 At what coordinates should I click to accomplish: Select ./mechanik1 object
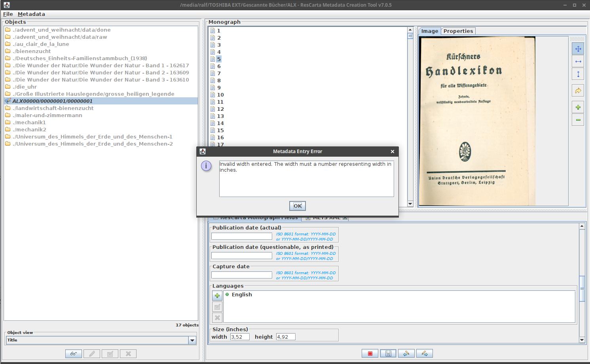pos(29,122)
